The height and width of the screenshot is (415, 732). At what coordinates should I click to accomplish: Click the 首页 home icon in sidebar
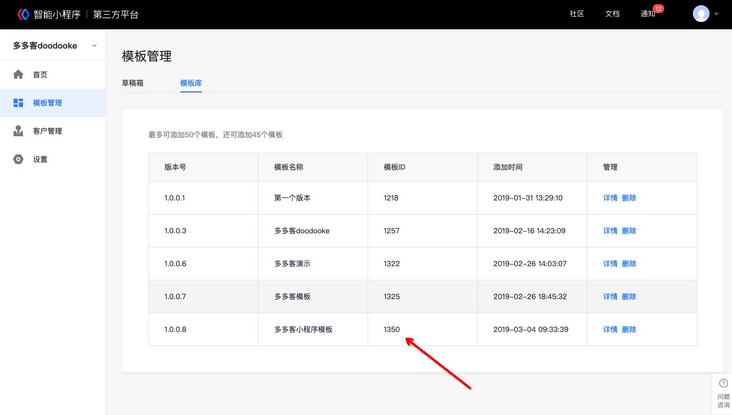click(x=18, y=74)
